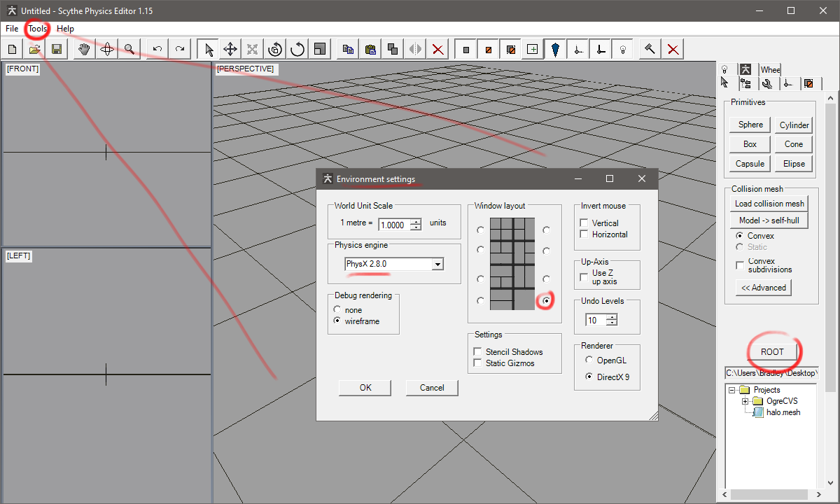Image resolution: width=840 pixels, height=504 pixels.
Task: Check the Use Z up axis option
Action: pos(584,277)
